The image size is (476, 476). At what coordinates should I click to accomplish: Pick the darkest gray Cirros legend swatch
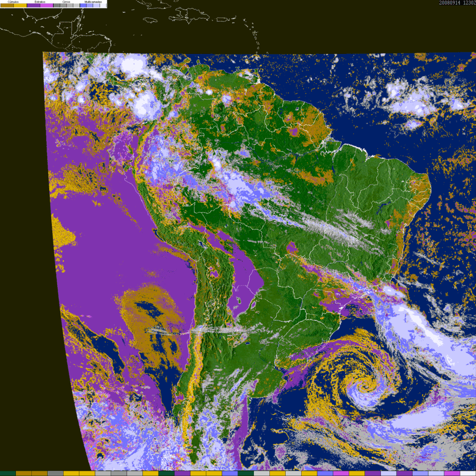[x=57, y=5]
